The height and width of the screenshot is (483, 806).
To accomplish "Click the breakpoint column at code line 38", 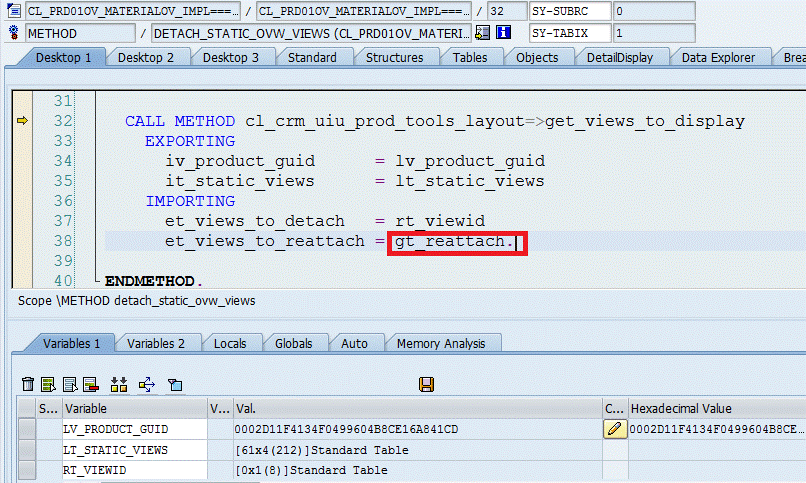I will [x=22, y=241].
